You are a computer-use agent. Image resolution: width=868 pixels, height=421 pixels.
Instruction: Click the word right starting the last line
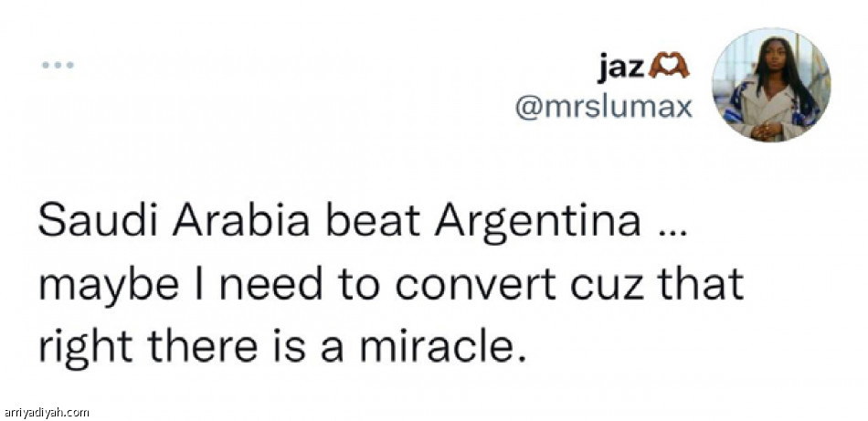pos(78,348)
